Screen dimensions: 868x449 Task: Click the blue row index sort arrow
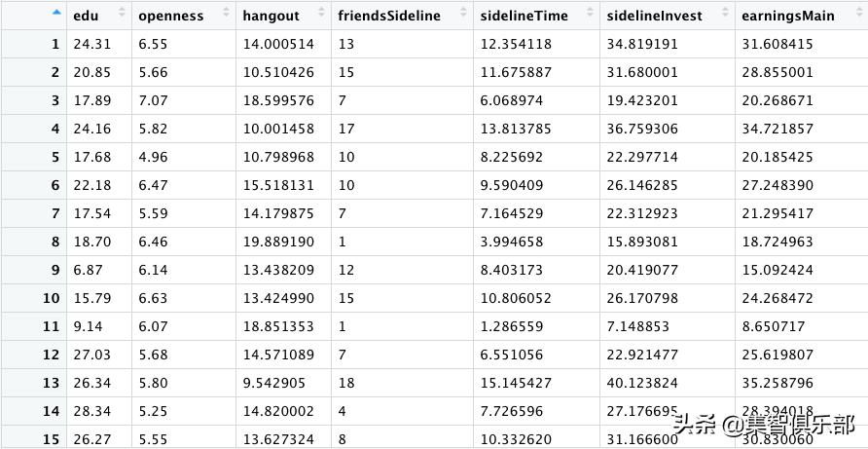[x=56, y=14]
